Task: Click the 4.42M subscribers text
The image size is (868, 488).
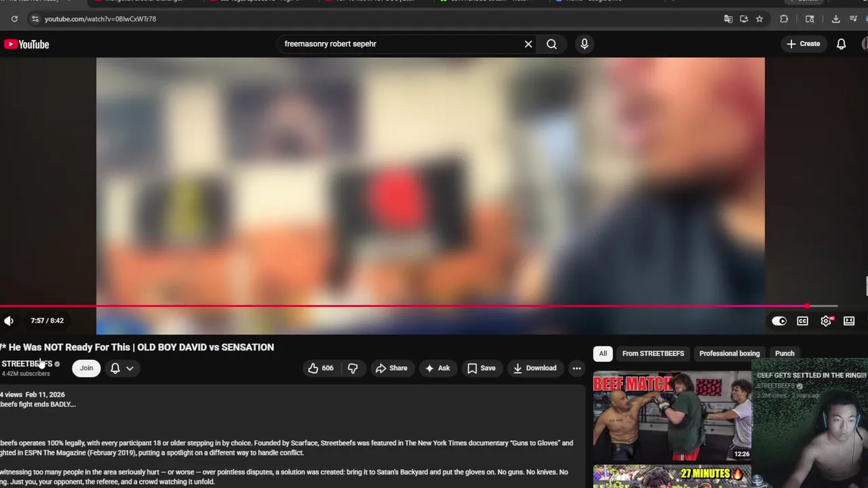Action: point(26,373)
